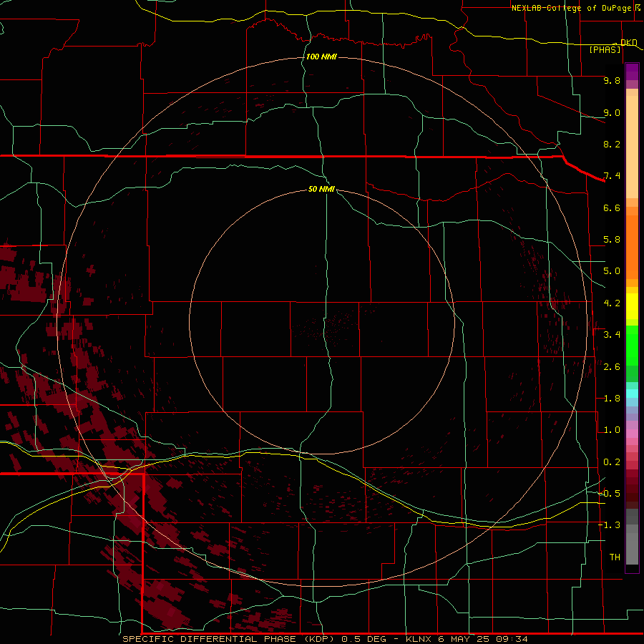Pick the gray segment beside TH
Image resolution: width=644 pixels, height=644 pixels.
[632, 548]
